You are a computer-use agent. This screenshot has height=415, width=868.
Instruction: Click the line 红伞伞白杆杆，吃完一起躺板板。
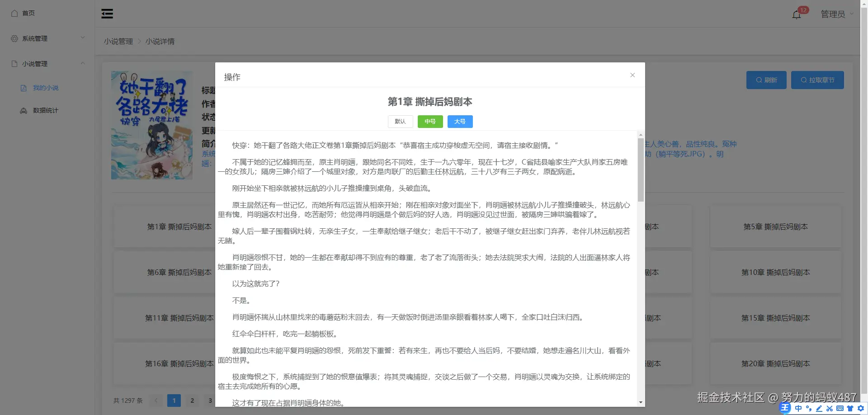pyautogui.click(x=285, y=334)
